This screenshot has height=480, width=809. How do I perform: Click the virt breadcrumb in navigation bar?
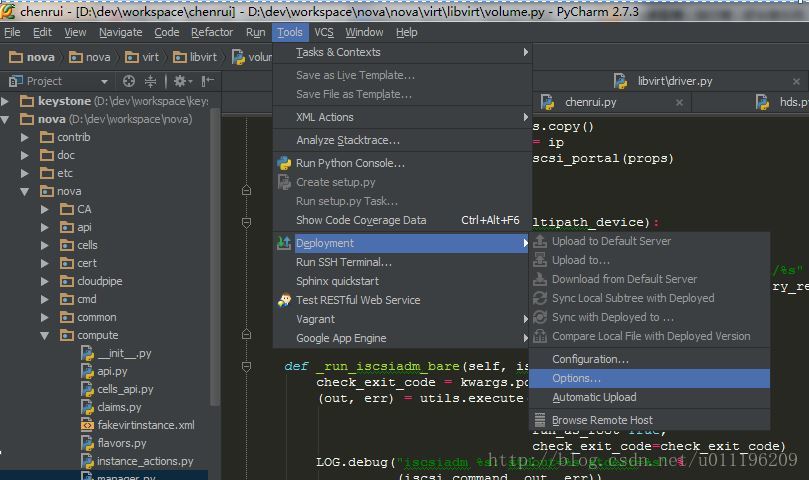[x=142, y=57]
